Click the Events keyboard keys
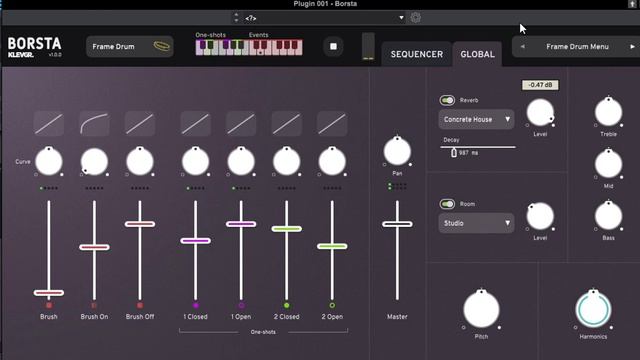This screenshot has width=640, height=360. pos(276,47)
